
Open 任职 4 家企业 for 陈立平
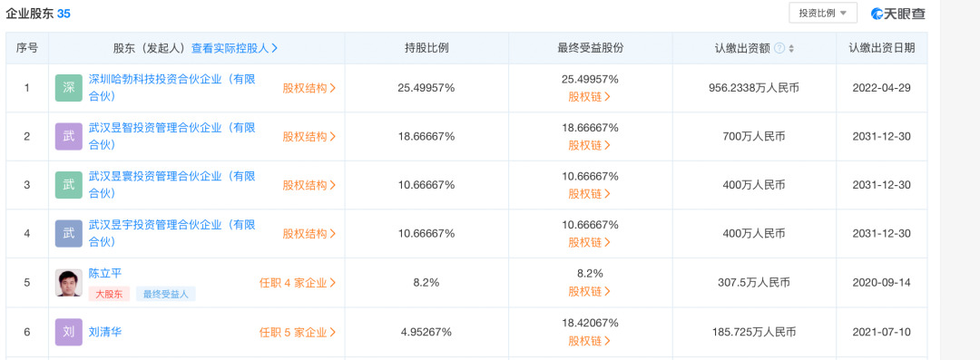click(298, 283)
